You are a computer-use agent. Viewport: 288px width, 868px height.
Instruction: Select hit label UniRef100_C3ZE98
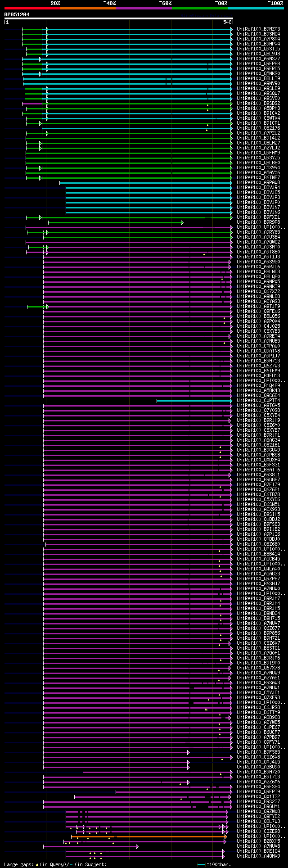tap(258, 831)
